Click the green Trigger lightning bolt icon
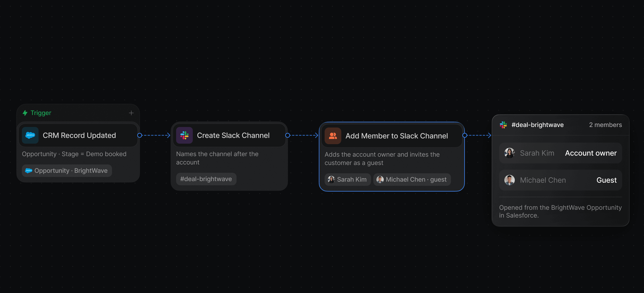 25,113
